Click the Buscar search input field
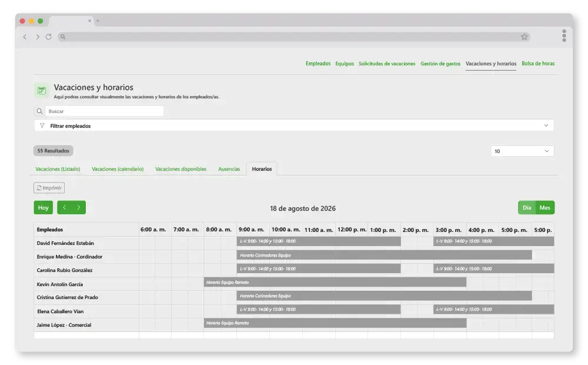 pos(104,111)
